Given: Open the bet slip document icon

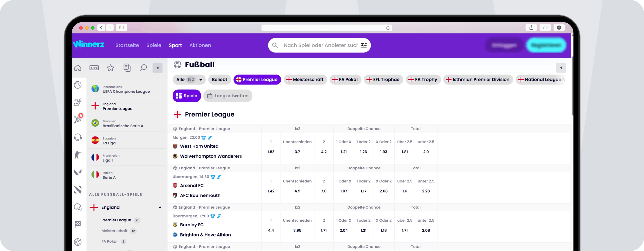Looking at the screenshot, I should coord(127,68).
